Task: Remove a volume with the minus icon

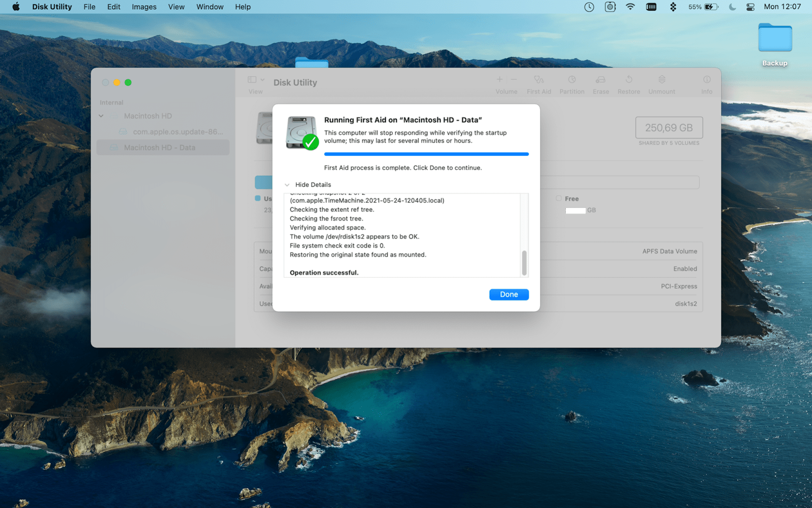Action: click(514, 80)
